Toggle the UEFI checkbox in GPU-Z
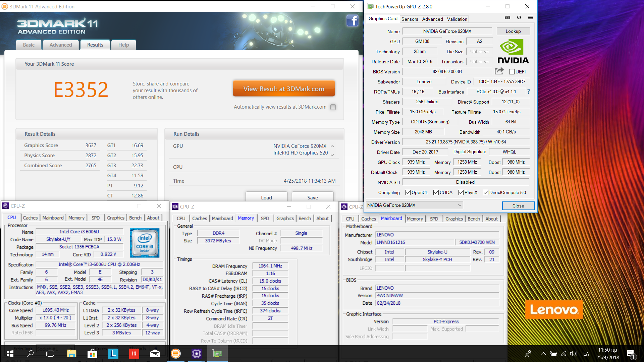The image size is (644, 362). pos(512,72)
